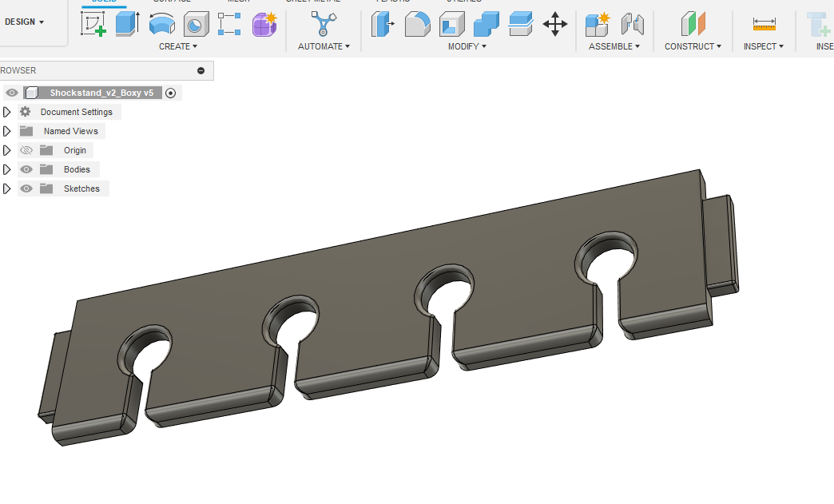Select the Create Sketch tool
This screenshot has width=834, height=504.
(x=93, y=24)
